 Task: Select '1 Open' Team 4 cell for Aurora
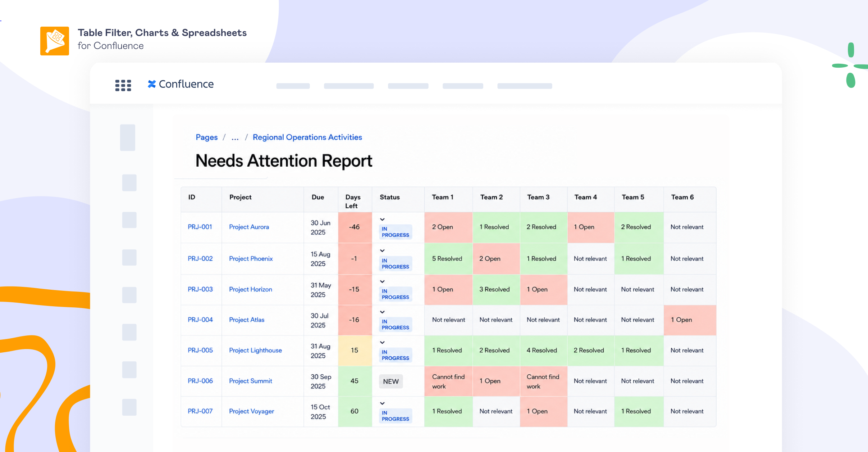tap(591, 227)
